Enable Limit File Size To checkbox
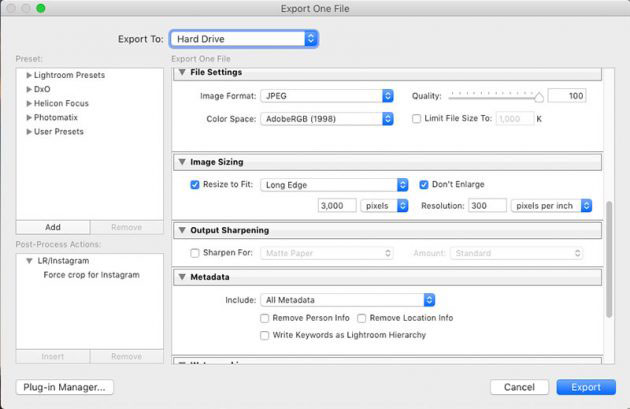The width and height of the screenshot is (630, 409). [x=417, y=119]
